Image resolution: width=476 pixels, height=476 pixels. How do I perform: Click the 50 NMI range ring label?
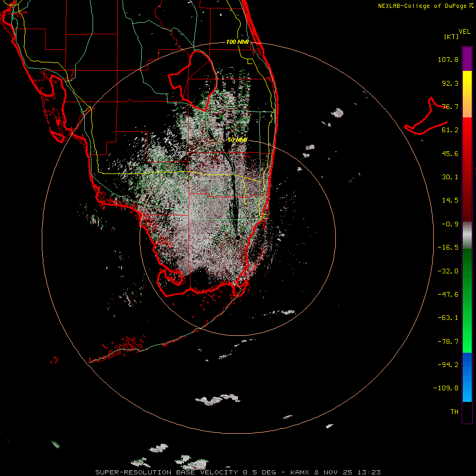tap(237, 140)
